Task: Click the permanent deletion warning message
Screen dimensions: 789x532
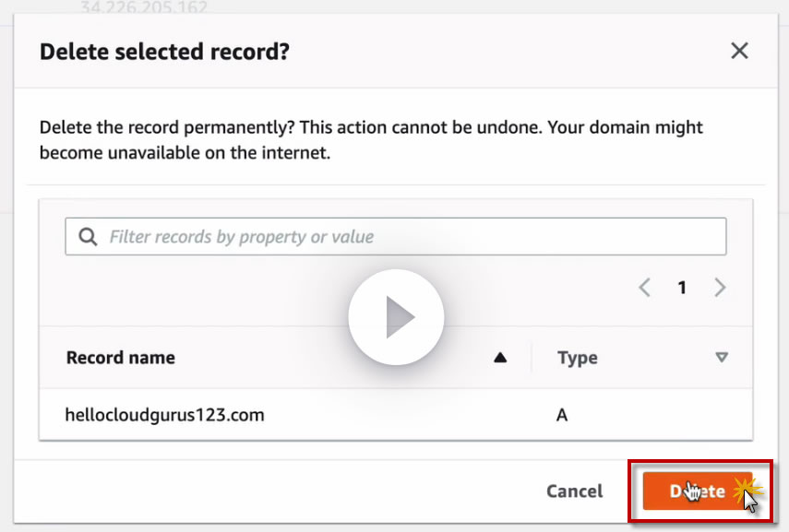Action: pyautogui.click(x=371, y=140)
